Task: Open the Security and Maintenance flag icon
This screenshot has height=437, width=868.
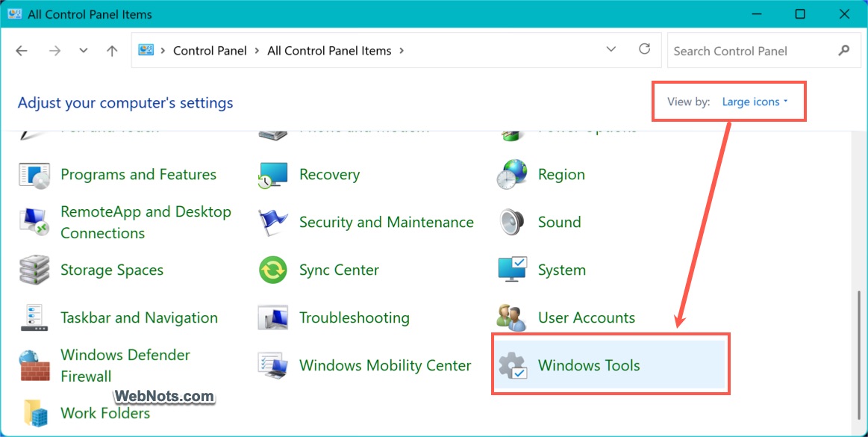Action: click(x=273, y=222)
